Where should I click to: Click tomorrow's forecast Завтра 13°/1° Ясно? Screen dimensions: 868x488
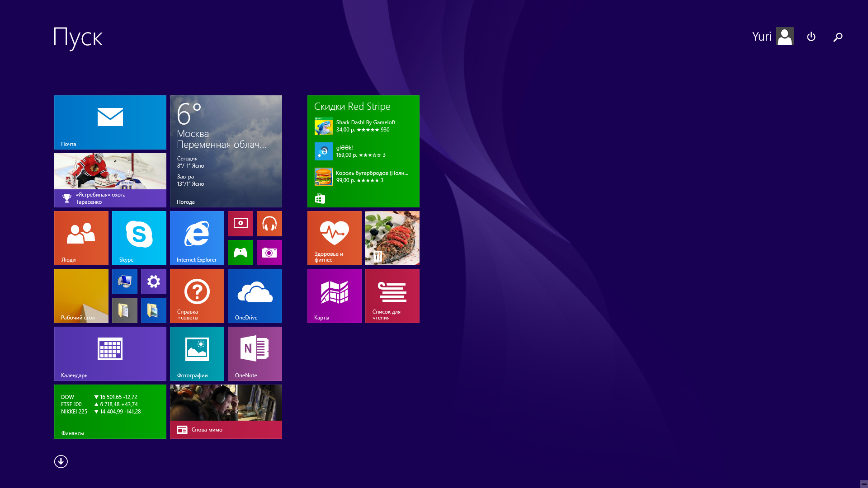click(190, 180)
